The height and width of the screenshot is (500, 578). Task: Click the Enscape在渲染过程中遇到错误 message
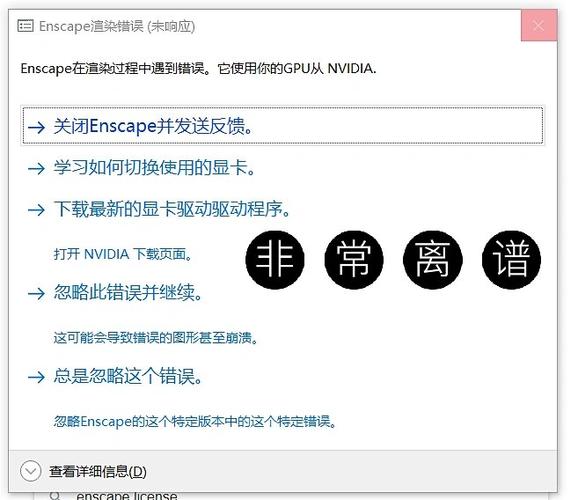198,69
